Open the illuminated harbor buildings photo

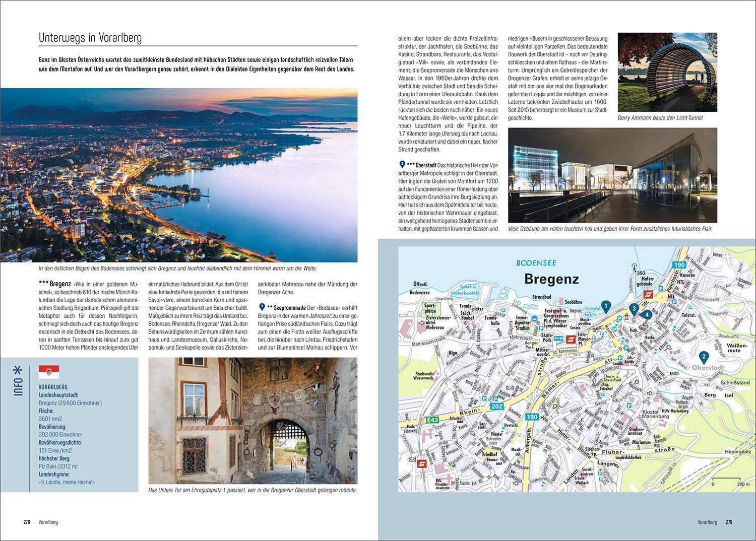point(612,175)
